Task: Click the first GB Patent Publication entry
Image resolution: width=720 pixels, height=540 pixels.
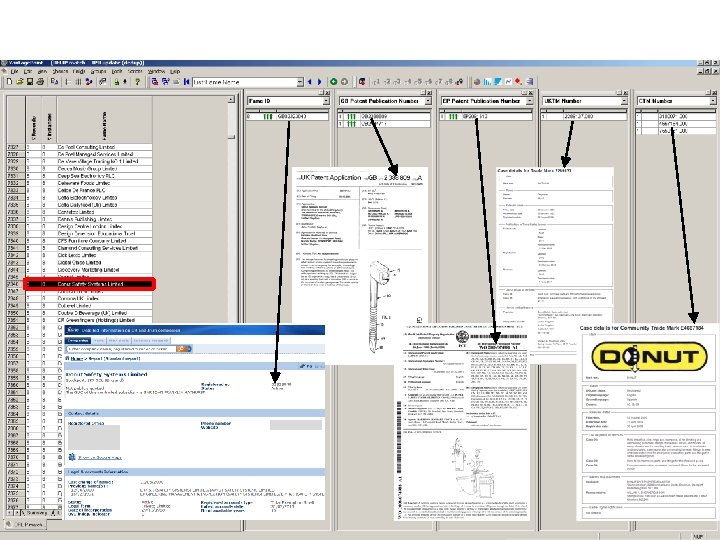Action: pyautogui.click(x=384, y=117)
